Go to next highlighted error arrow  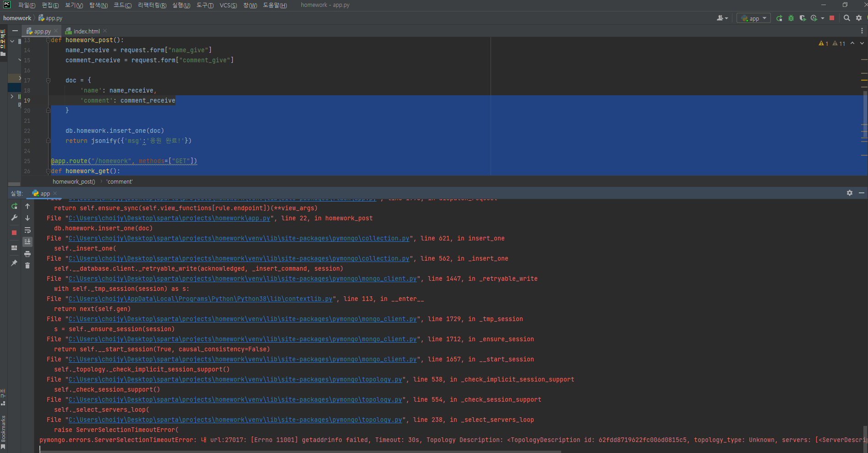coord(862,44)
